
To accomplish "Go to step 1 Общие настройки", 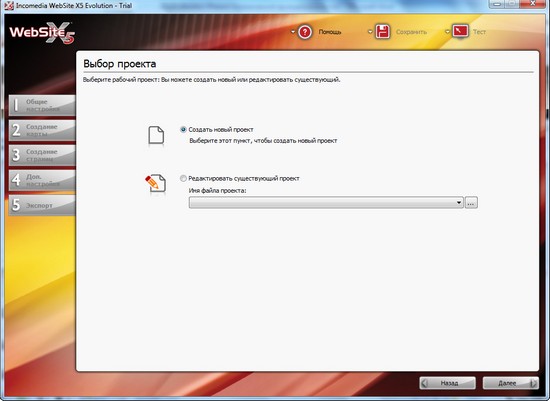I will 42,105.
